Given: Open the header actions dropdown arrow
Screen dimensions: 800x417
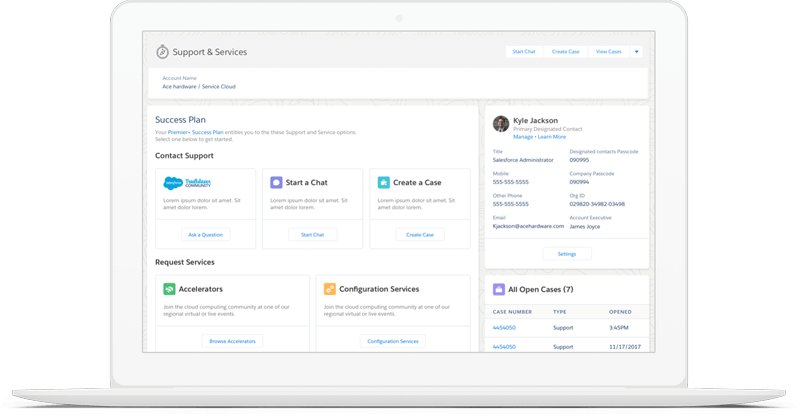Looking at the screenshot, I should pyautogui.click(x=636, y=52).
